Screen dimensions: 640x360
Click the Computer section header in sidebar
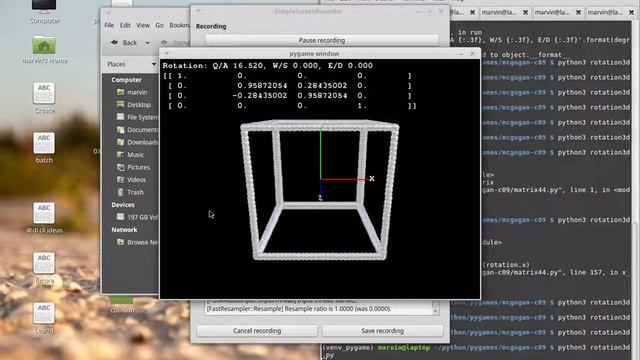click(x=126, y=80)
